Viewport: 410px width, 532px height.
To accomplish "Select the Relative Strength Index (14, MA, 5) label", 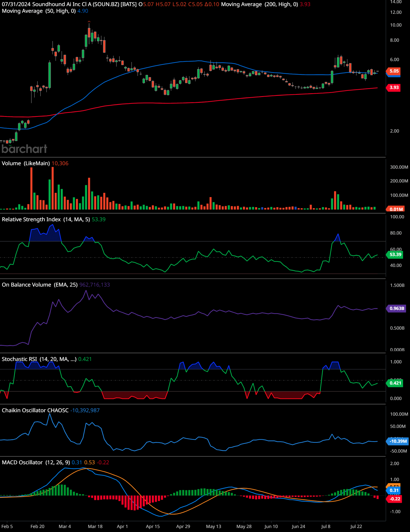I will [x=46, y=219].
